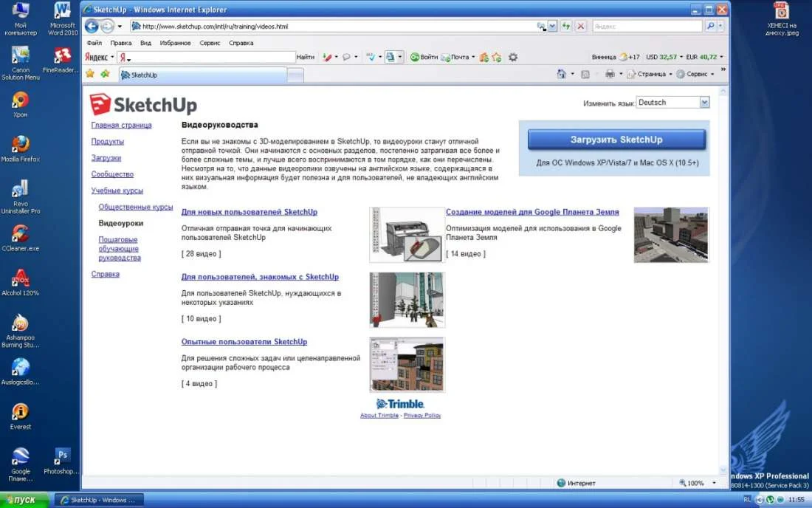The image size is (812, 508).
Task: Open the Справка menu in the menu bar
Action: coord(241,43)
